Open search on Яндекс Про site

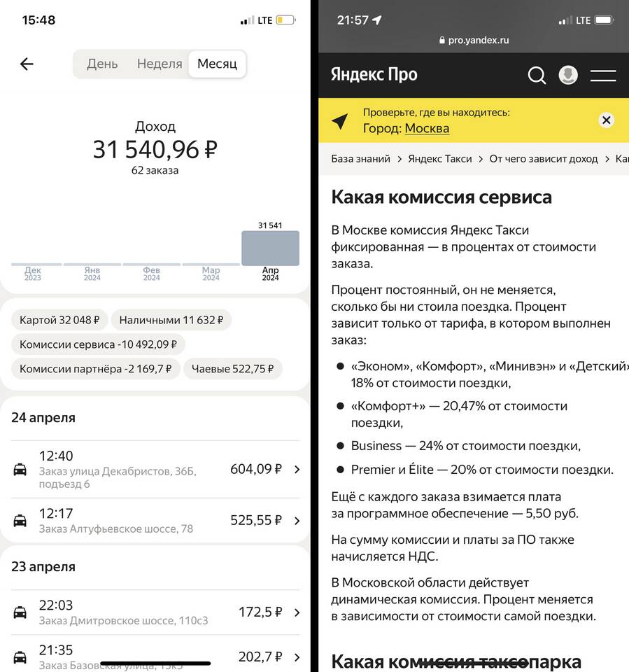(537, 76)
